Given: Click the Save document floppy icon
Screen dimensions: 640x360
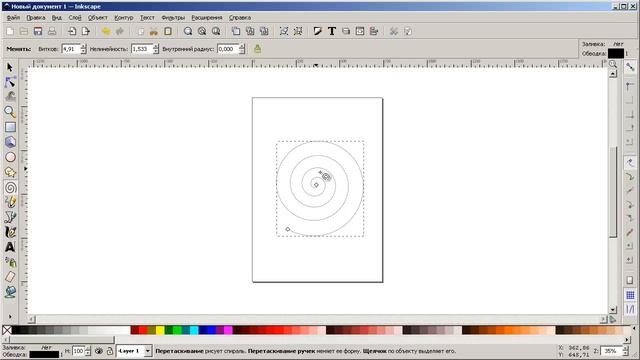Looking at the screenshot, I should tap(38, 31).
